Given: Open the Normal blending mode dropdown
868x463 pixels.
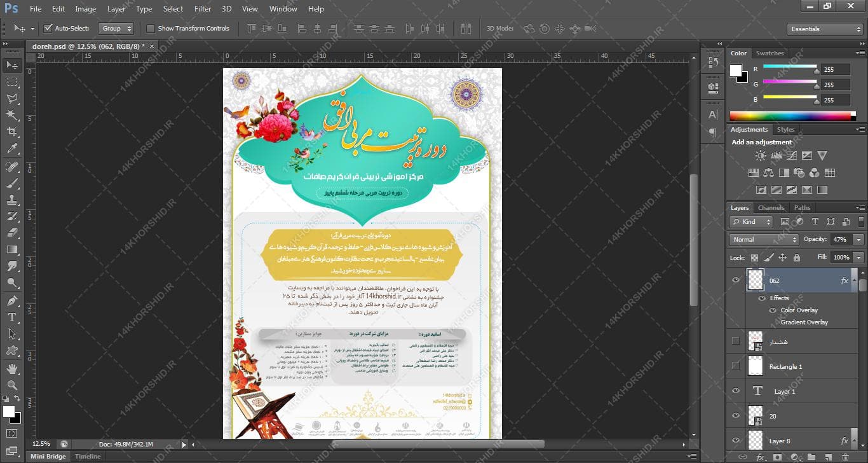Looking at the screenshot, I should 764,240.
